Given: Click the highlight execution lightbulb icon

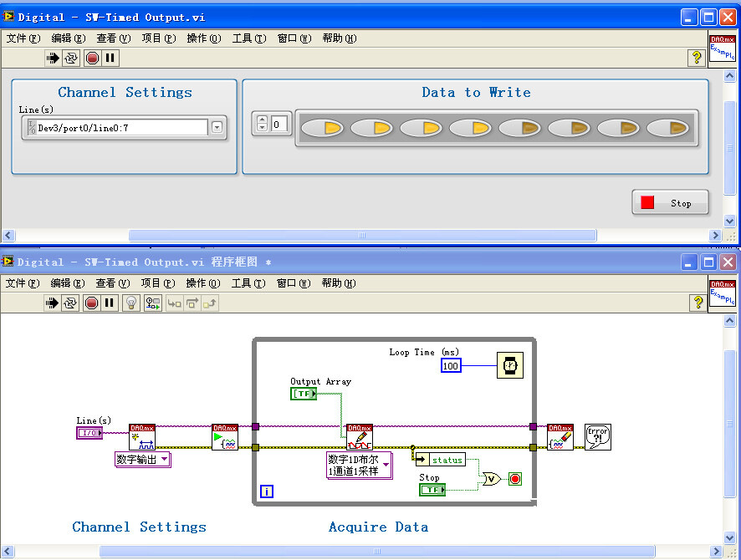Looking at the screenshot, I should (x=131, y=303).
